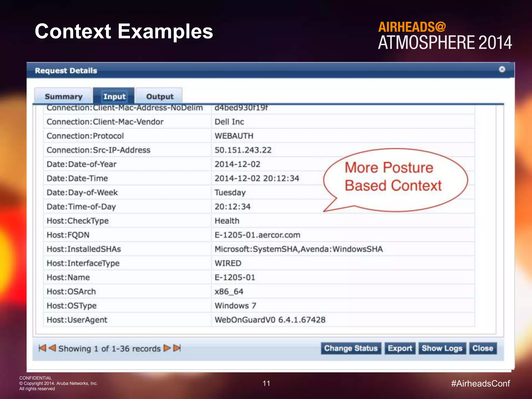Click the value 2014-12-02
This screenshot has width=532, height=399.
point(237,164)
